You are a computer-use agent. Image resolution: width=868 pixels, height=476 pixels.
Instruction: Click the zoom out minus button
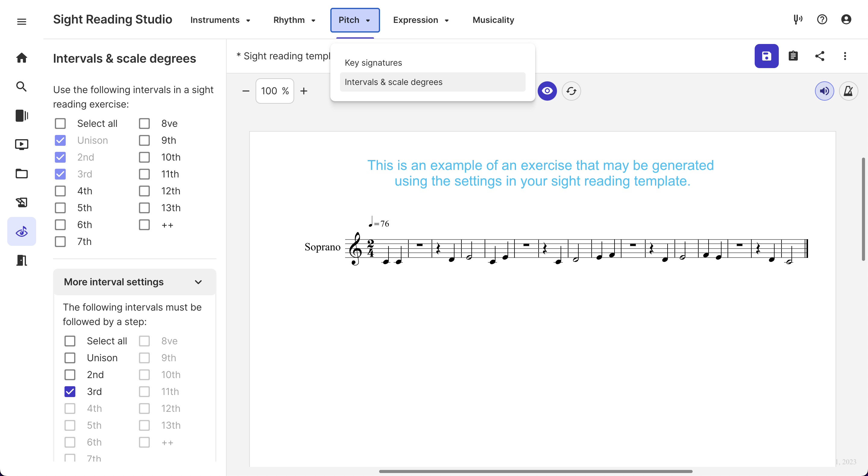246,91
